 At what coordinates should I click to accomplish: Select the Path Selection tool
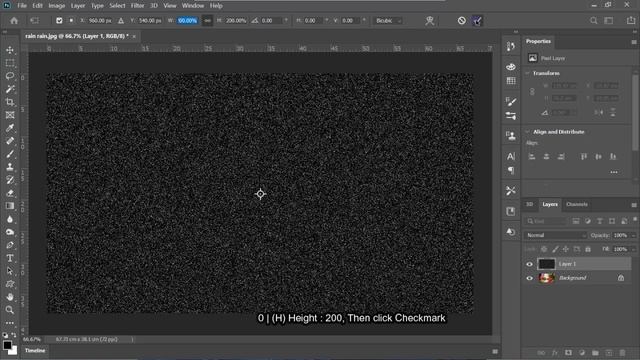click(10, 271)
